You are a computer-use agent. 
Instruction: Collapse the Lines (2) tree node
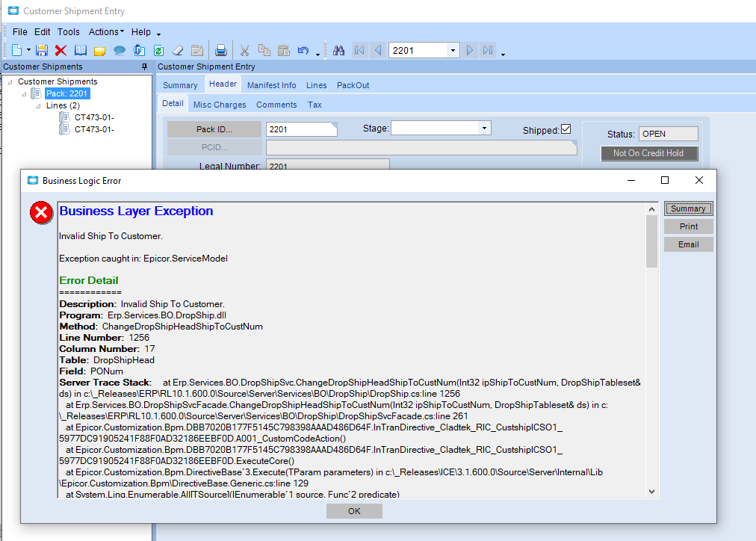pos(39,105)
